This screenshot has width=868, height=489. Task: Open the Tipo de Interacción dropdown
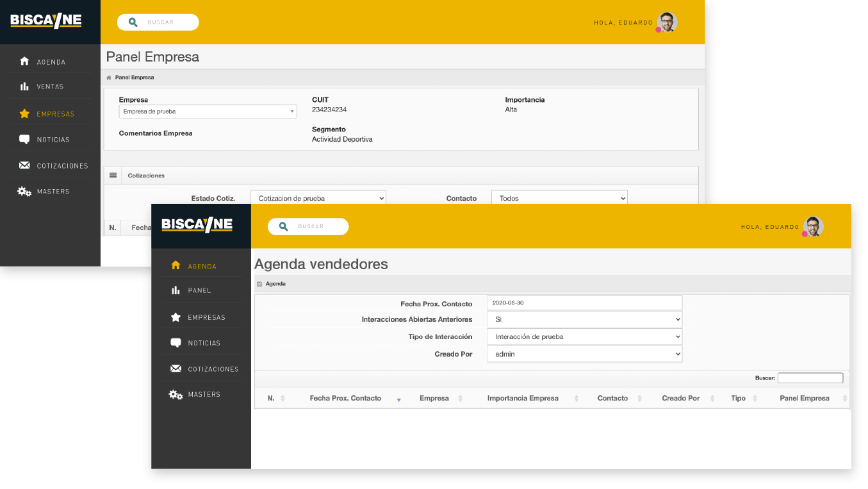584,336
